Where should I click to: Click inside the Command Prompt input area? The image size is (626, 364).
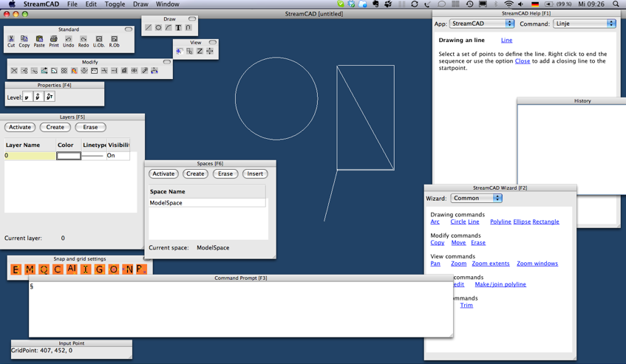point(241,309)
